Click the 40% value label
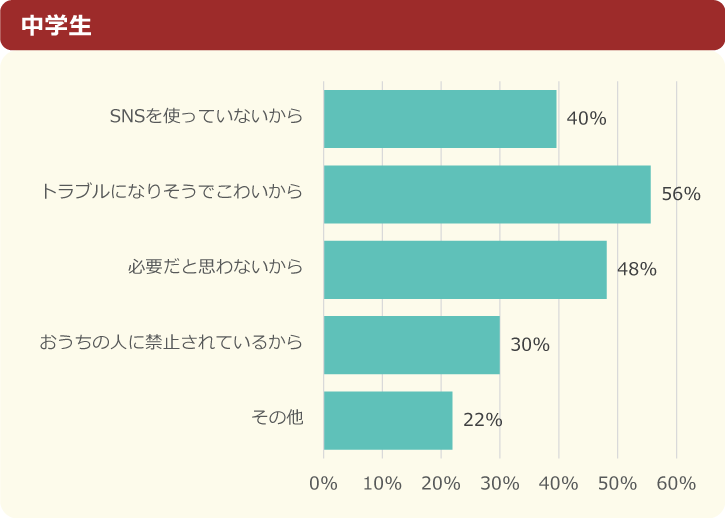The image size is (725, 518). [586, 119]
